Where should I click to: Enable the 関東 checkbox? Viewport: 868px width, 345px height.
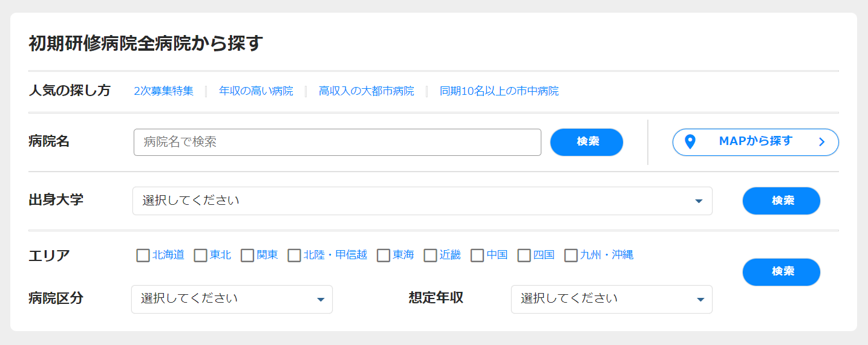tap(247, 256)
